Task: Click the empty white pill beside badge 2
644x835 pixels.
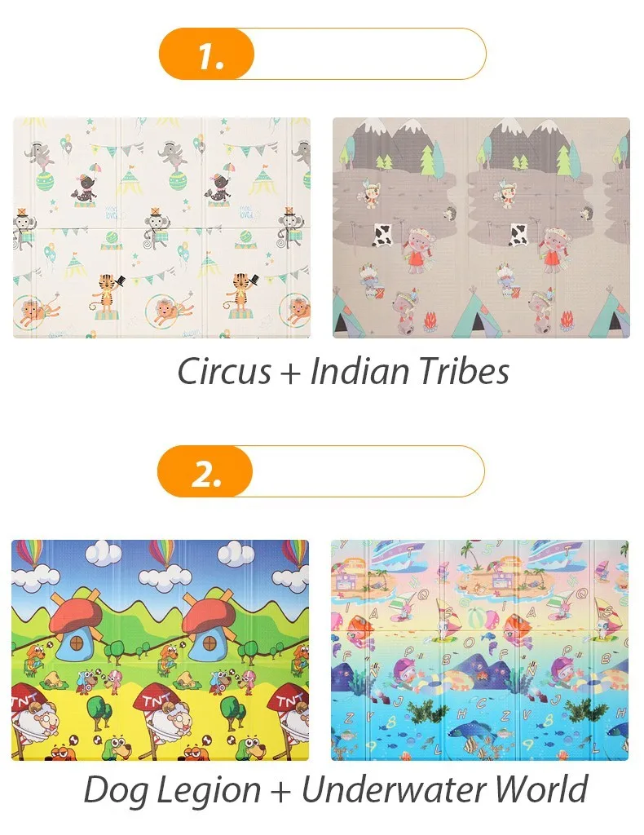Action: (368, 471)
